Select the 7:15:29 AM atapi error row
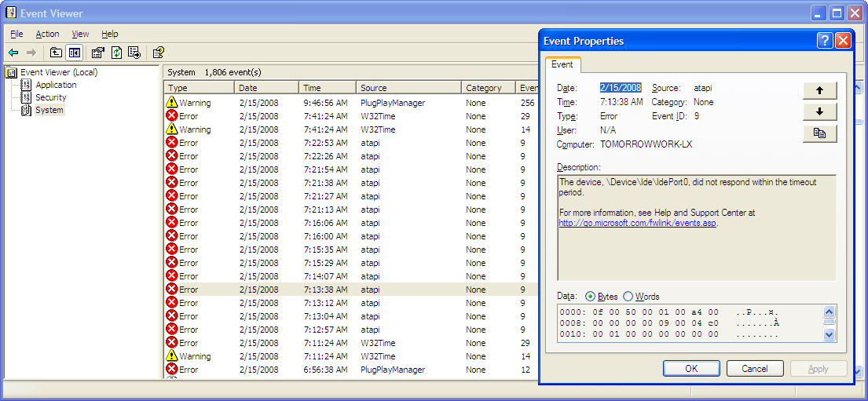The width and height of the screenshot is (868, 401). click(351, 263)
